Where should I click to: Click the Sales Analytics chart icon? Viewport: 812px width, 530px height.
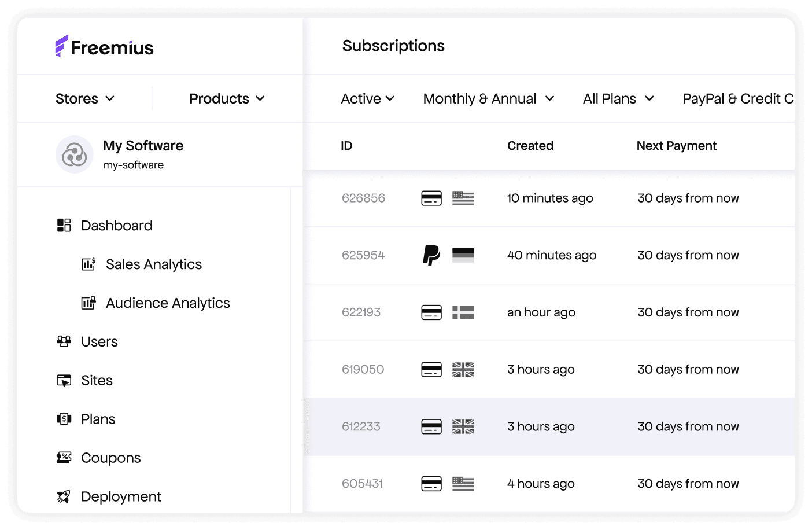pos(88,264)
